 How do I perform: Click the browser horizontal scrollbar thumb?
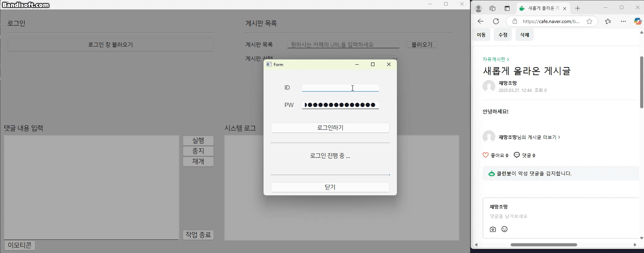coord(544,245)
